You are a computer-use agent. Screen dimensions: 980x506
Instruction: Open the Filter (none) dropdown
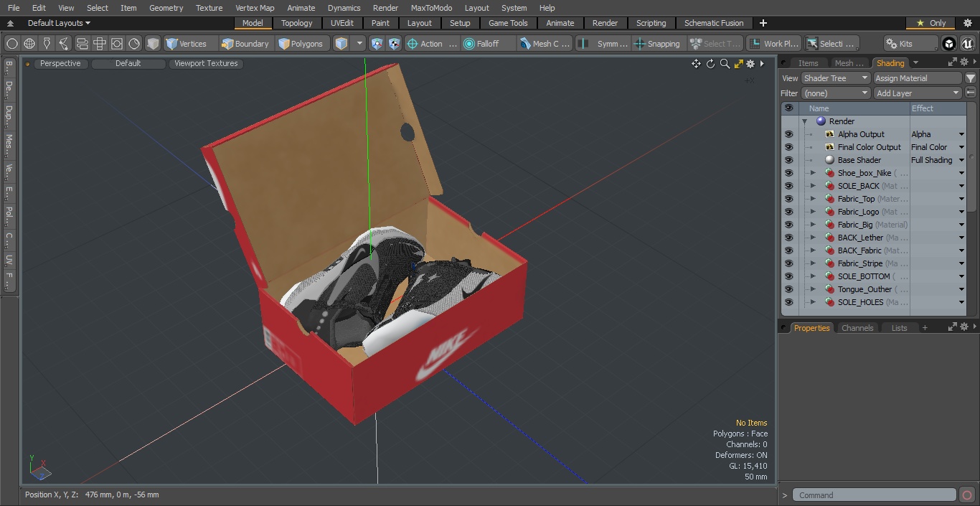836,93
